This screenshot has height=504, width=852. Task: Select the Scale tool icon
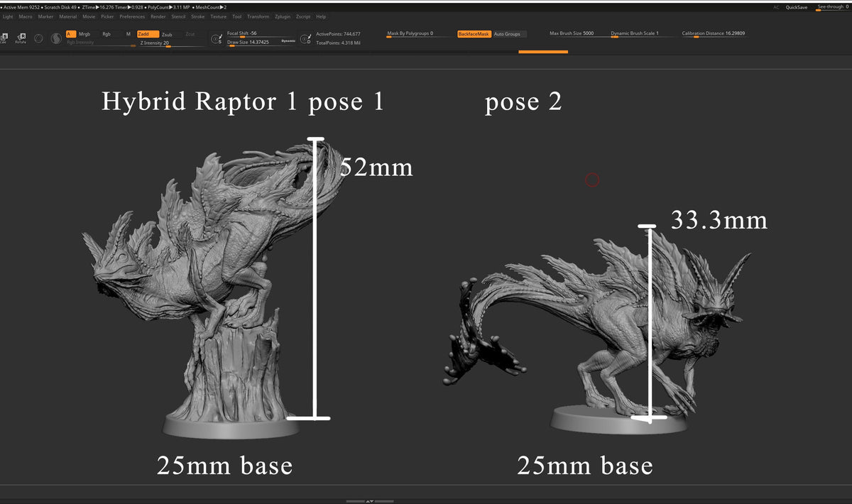coord(6,35)
